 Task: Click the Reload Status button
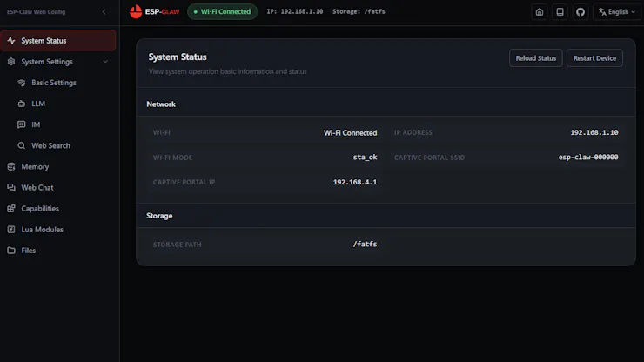click(x=535, y=58)
